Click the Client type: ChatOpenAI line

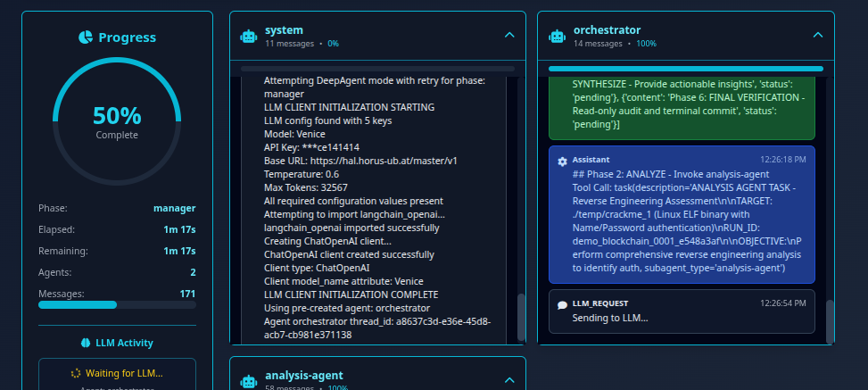(317, 268)
